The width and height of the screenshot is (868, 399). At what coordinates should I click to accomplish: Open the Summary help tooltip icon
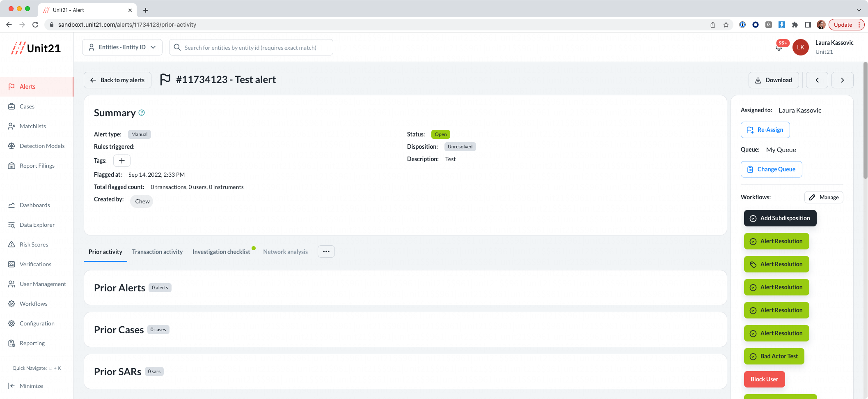coord(142,113)
